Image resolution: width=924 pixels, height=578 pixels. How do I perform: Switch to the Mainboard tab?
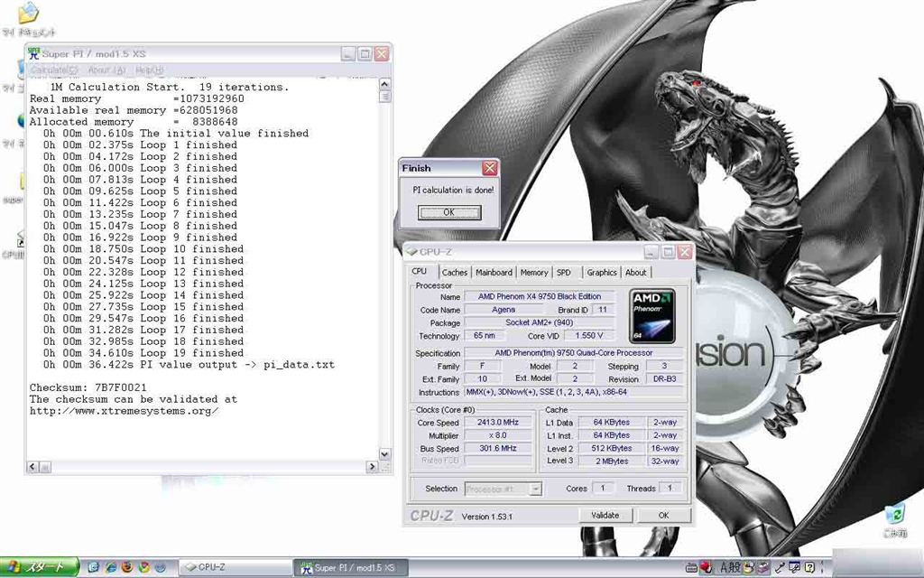point(494,272)
